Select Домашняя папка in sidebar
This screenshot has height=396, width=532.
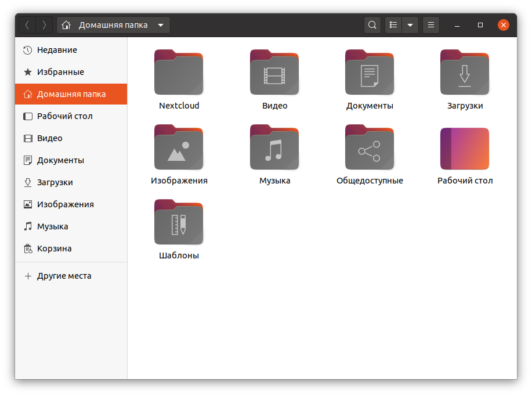71,94
